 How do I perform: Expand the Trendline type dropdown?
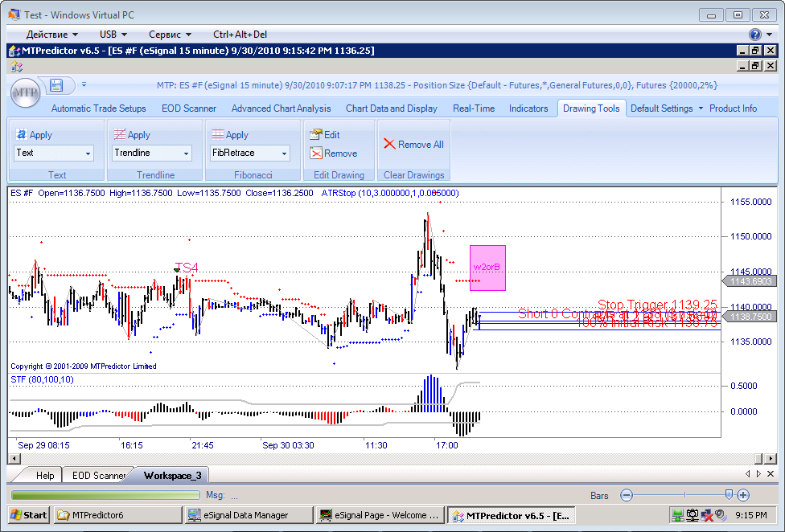(x=186, y=153)
